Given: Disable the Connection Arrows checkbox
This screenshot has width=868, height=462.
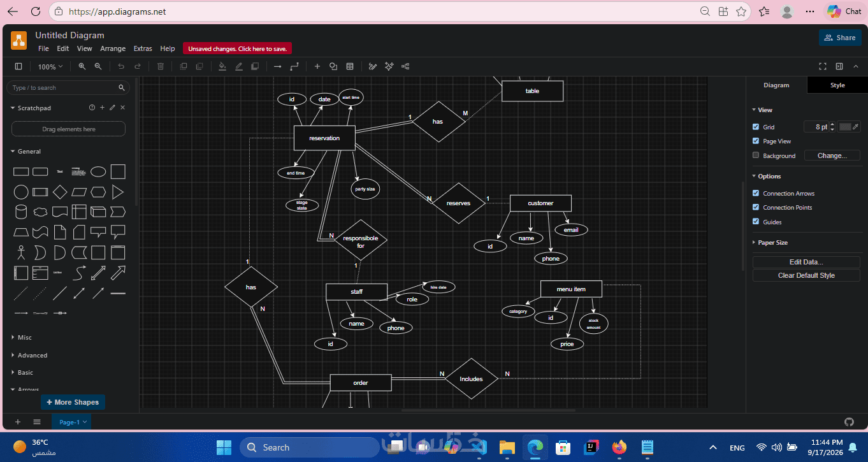Looking at the screenshot, I should click(756, 193).
